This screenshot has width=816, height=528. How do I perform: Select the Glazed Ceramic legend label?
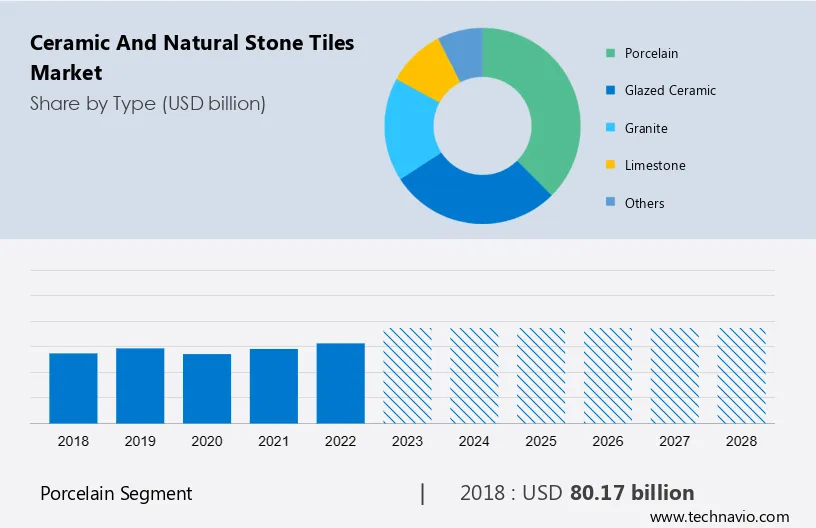click(x=670, y=91)
